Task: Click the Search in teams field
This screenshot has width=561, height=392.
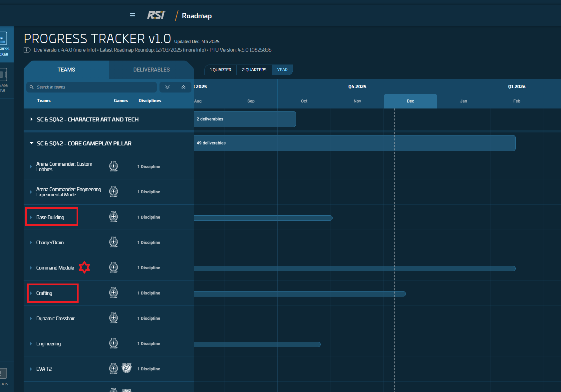Action: [92, 87]
